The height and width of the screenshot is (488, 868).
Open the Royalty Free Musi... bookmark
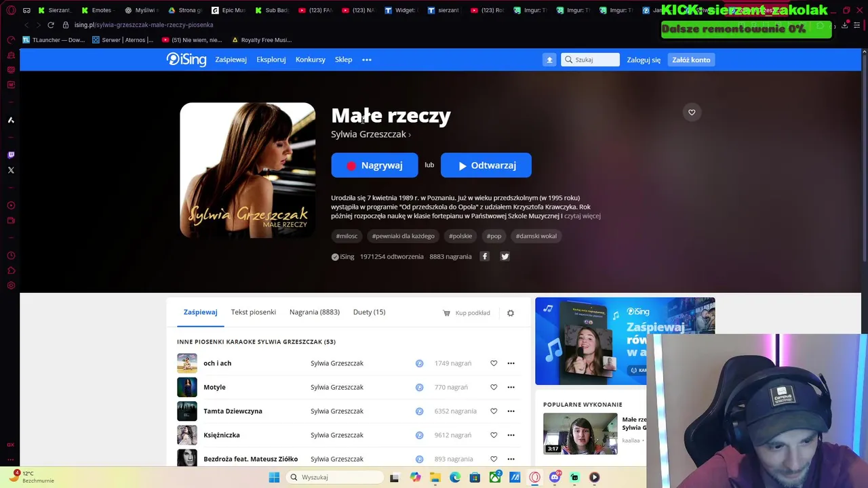click(x=261, y=40)
